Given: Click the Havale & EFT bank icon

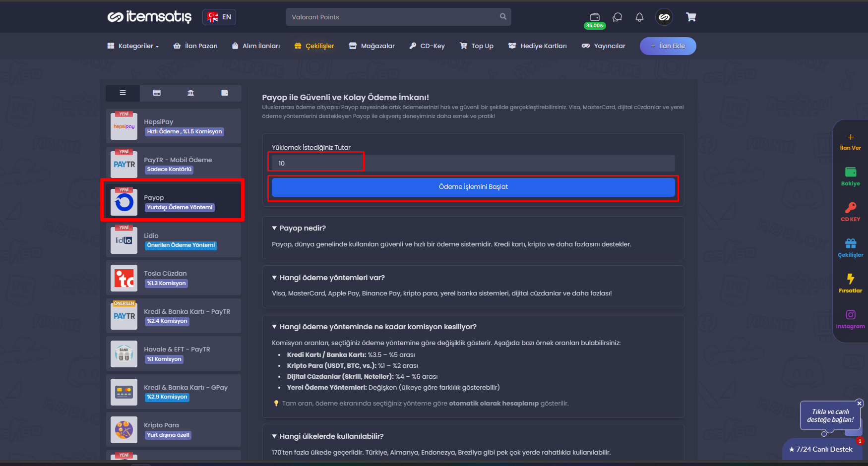Looking at the screenshot, I should 124,353.
